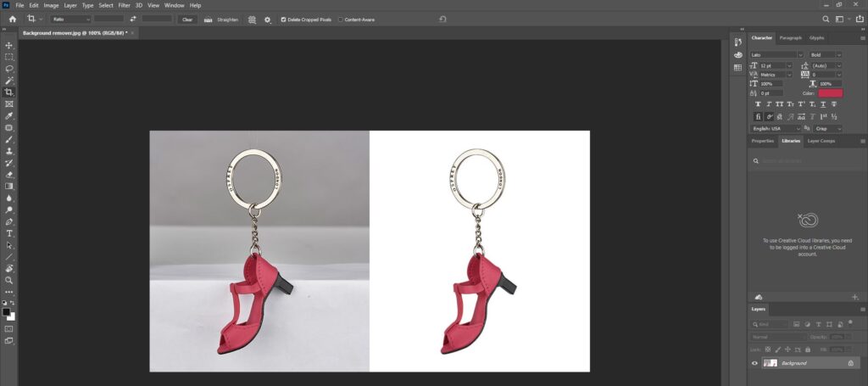Select the Crop tool in the left toolbar
Image resolution: width=868 pixels, height=386 pixels.
coord(9,92)
